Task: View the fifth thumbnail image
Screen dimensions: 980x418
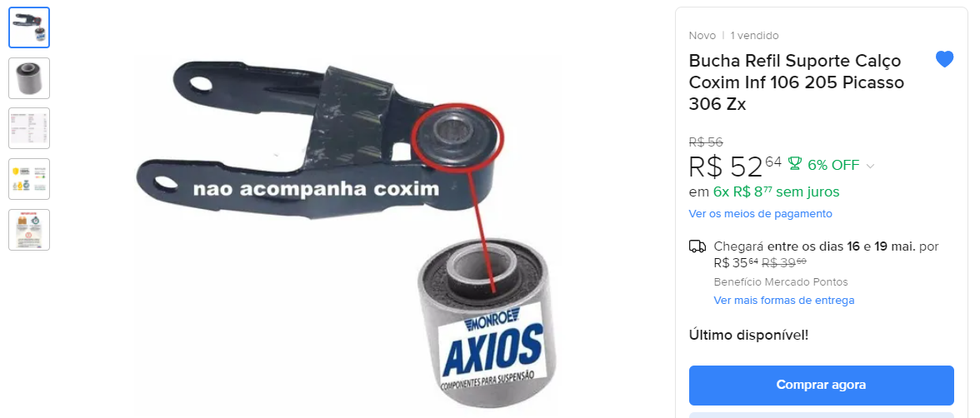Action: tap(29, 229)
